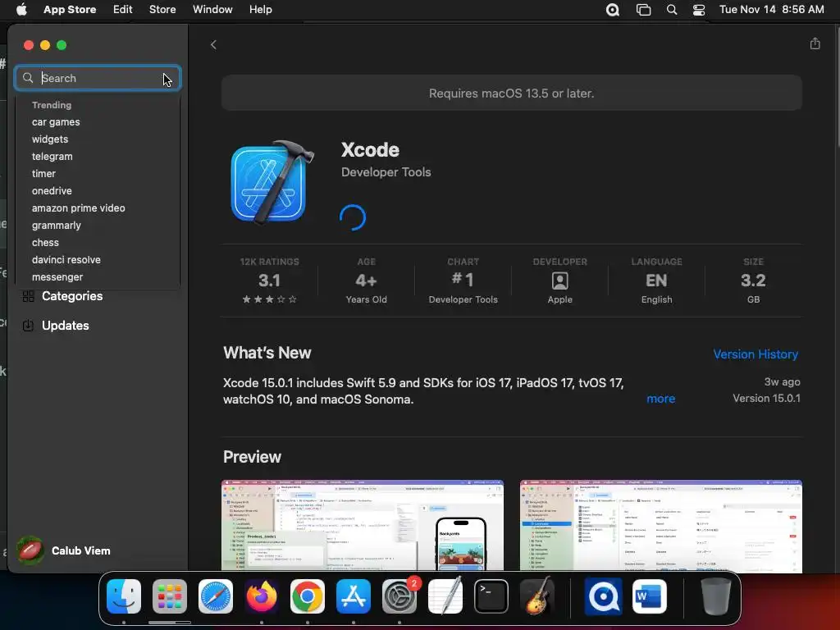Viewport: 840px width, 630px height.
Task: Focus the Search text field
Action: (98, 78)
